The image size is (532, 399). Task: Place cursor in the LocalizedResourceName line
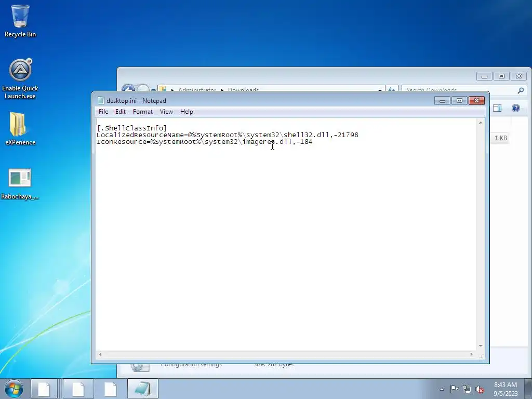(228, 135)
